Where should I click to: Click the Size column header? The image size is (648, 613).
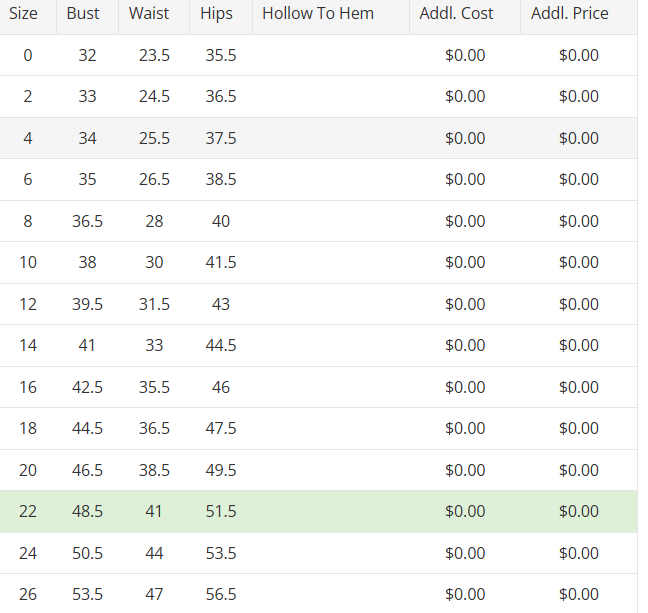[x=23, y=14]
